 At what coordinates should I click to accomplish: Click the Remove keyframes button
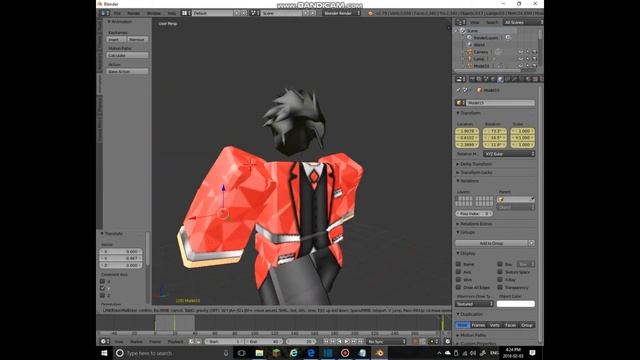[x=138, y=40]
